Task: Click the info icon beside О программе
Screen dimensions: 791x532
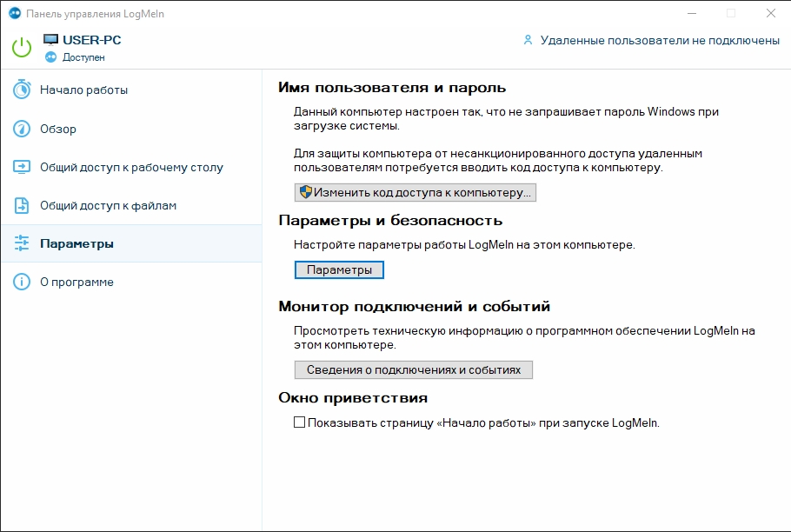Action: pyautogui.click(x=23, y=283)
